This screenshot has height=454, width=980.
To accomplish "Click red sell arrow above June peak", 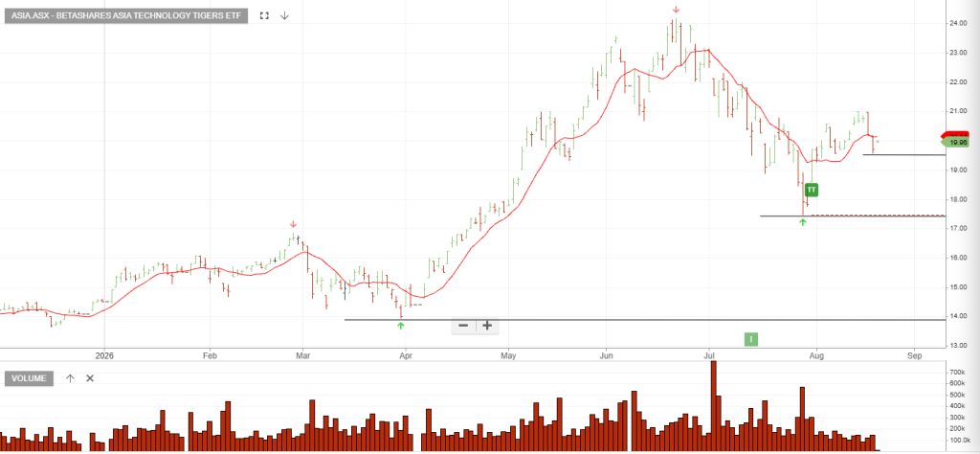I will 676,10.
